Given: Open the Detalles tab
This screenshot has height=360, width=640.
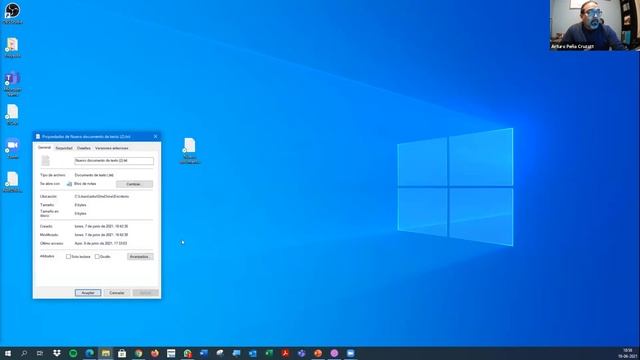Looking at the screenshot, I should pos(84,148).
